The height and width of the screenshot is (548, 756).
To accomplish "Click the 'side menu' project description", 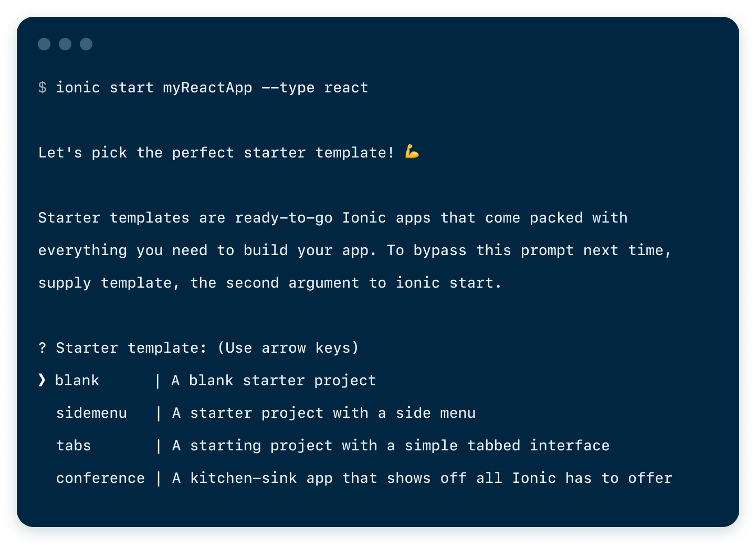I will coord(324,413).
